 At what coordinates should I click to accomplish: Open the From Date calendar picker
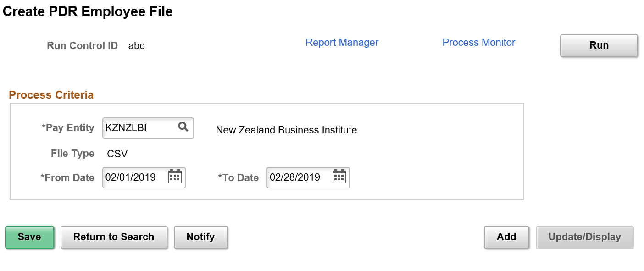coord(175,177)
